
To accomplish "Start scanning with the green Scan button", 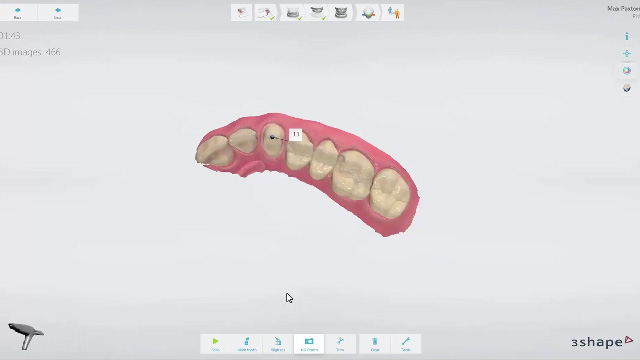I will click(x=216, y=344).
